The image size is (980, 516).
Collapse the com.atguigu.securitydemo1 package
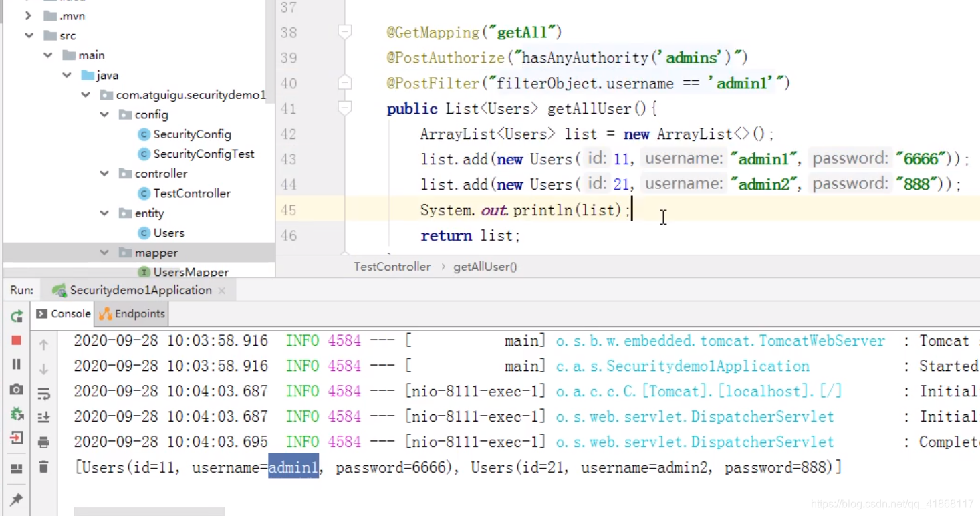(x=86, y=95)
